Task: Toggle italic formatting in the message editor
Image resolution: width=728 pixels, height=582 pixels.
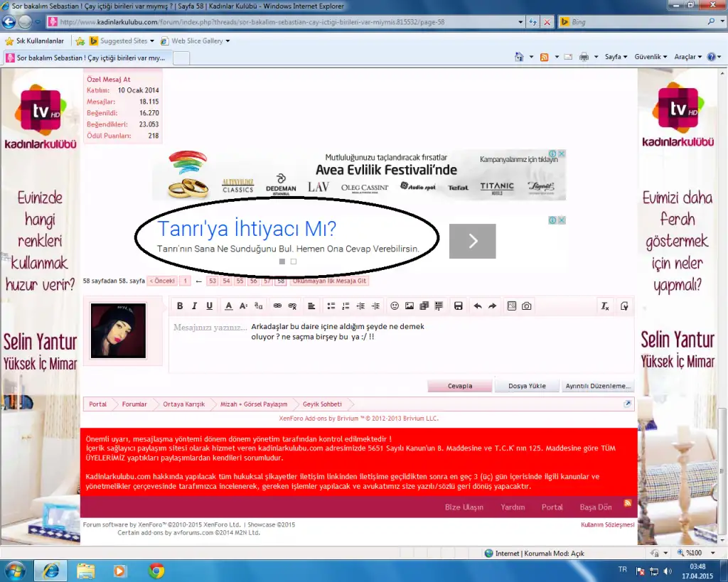Action: (194, 306)
